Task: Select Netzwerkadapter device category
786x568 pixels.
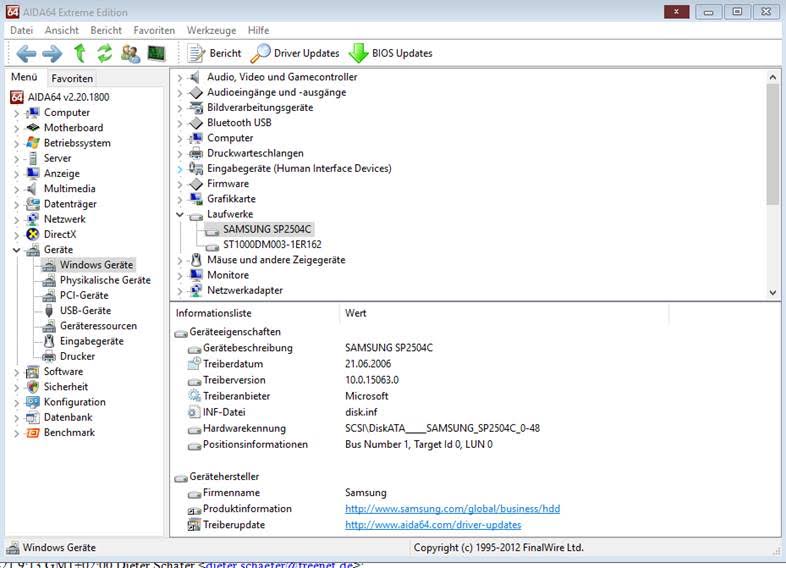Action: coord(245,290)
